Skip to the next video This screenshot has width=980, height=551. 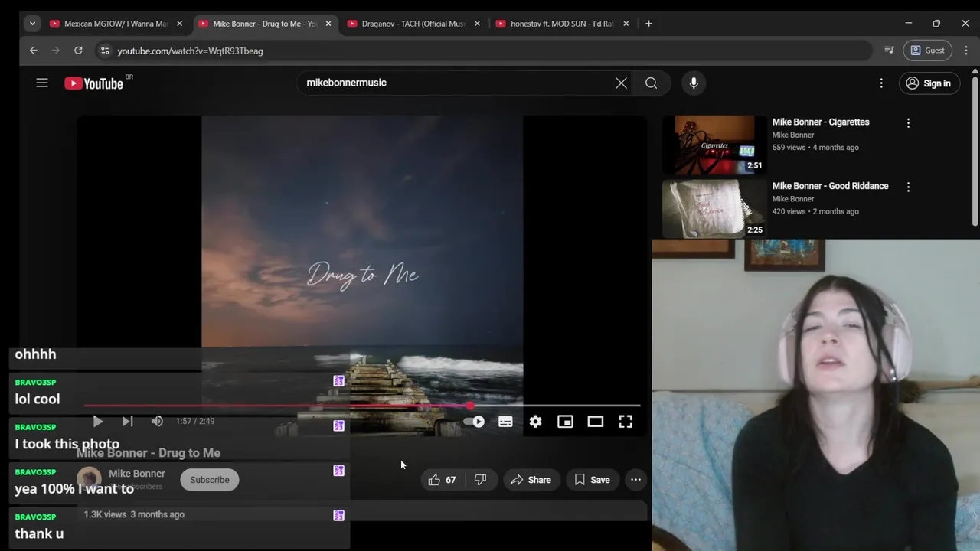pyautogui.click(x=127, y=421)
